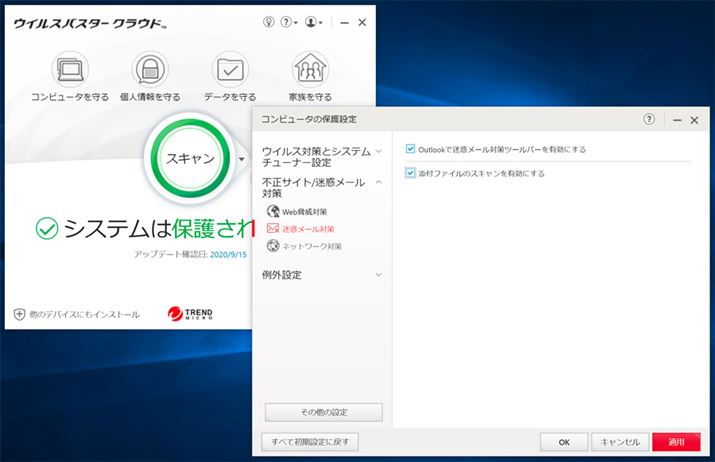Select 迷惑メール対策 in sidebar
Image resolution: width=715 pixels, height=462 pixels.
pyautogui.click(x=301, y=228)
